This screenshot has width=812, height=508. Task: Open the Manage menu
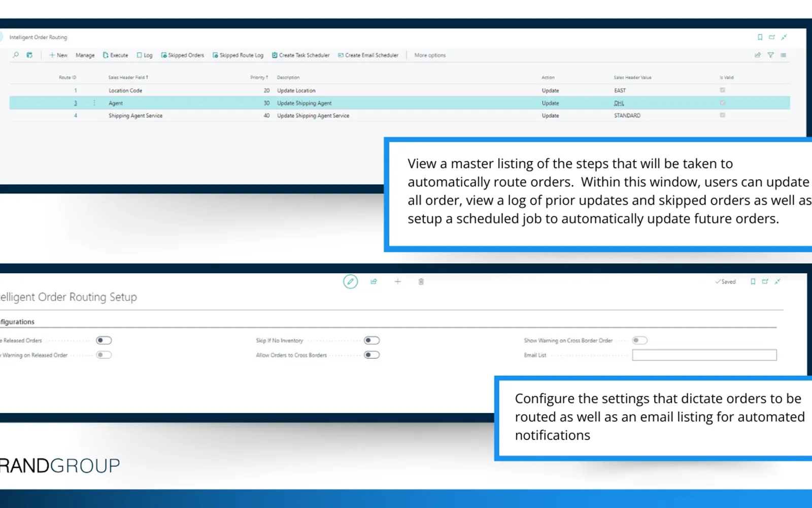(x=85, y=55)
